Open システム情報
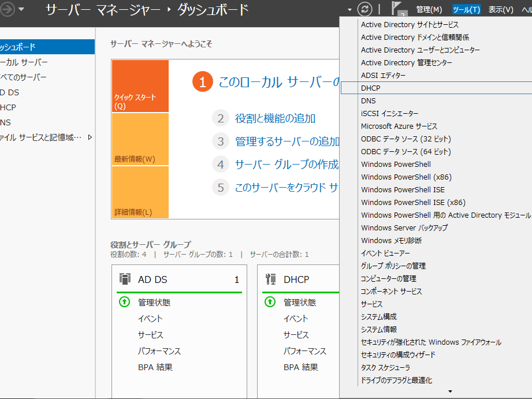This screenshot has height=399, width=532. (379, 329)
